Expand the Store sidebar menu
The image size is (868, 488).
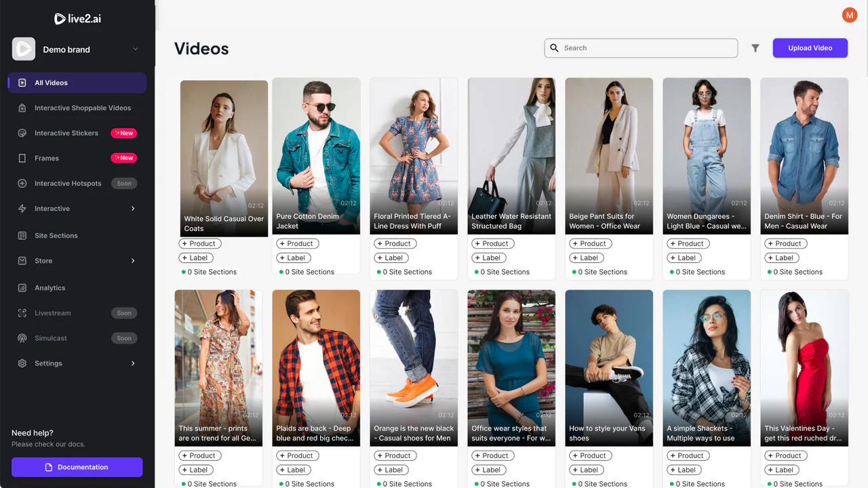point(43,260)
